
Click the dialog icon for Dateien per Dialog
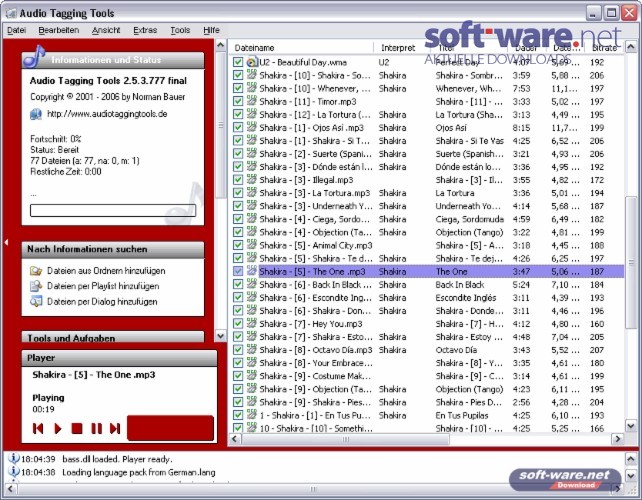coord(36,301)
